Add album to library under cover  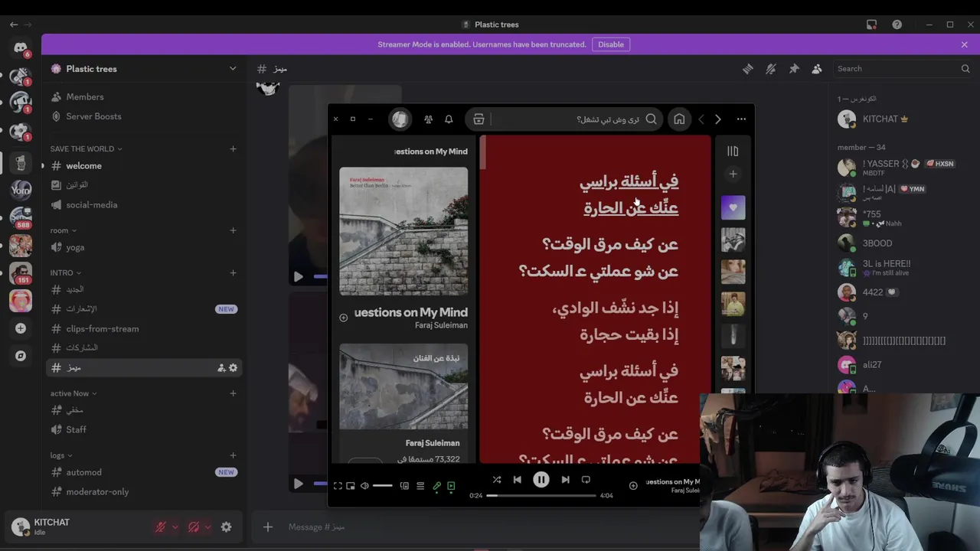pos(343,318)
